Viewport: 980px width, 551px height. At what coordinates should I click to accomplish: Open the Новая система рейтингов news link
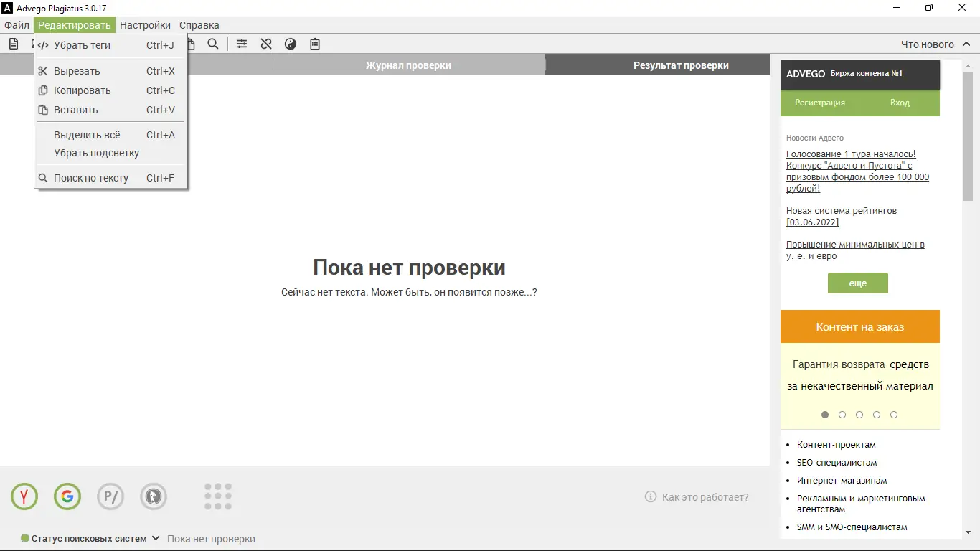[841, 210]
